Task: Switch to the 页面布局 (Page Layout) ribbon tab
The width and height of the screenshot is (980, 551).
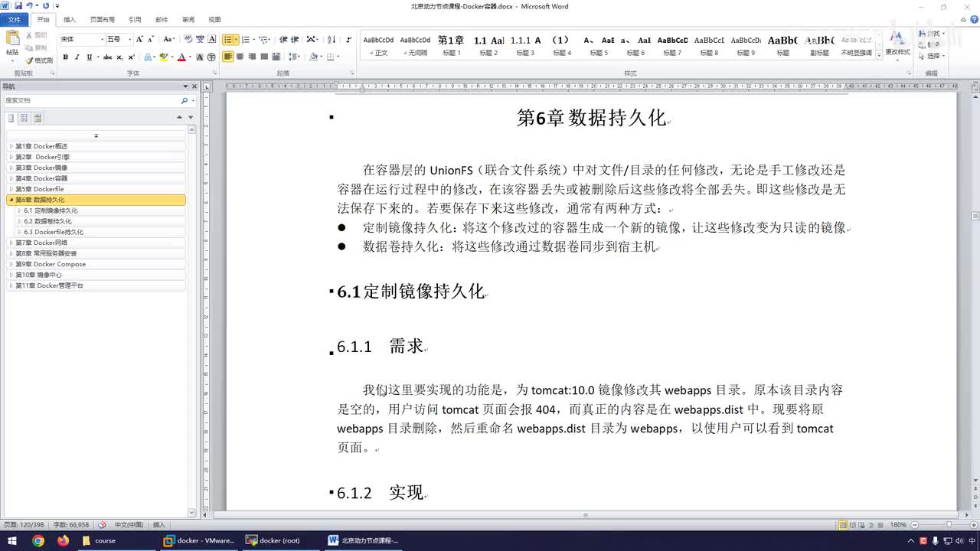Action: pos(102,19)
